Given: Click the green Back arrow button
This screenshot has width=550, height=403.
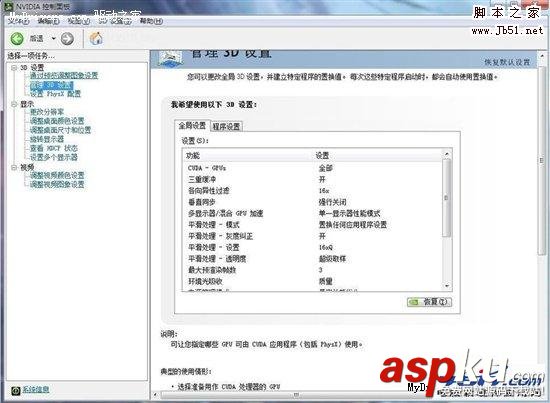Looking at the screenshot, I should coord(17,39).
